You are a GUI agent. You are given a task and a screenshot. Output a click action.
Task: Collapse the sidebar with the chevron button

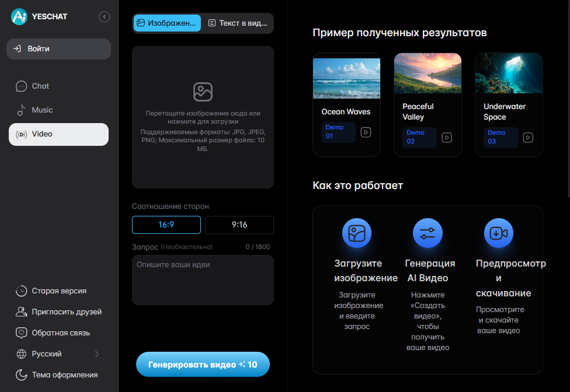coord(105,17)
